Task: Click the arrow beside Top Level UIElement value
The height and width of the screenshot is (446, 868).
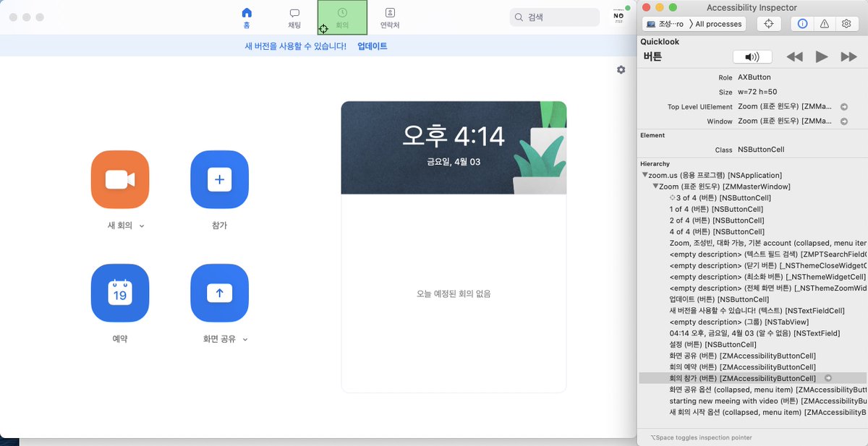Action: (x=843, y=107)
